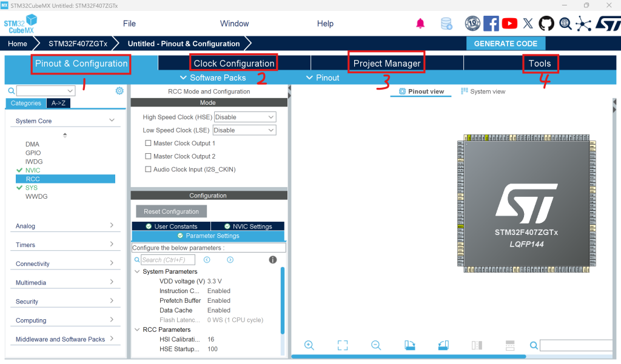Click the split vertical view icon
The width and height of the screenshot is (621, 364).
point(477,345)
